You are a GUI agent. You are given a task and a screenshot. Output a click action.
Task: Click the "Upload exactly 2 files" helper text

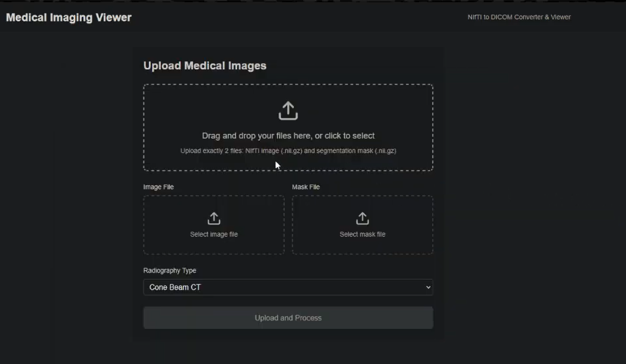[288, 151]
